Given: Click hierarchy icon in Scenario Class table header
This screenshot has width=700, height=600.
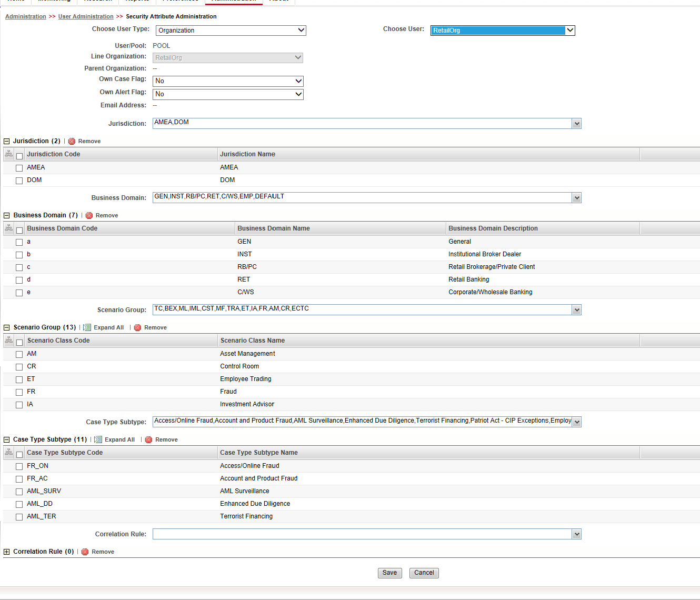Looking at the screenshot, I should click(x=8, y=340).
